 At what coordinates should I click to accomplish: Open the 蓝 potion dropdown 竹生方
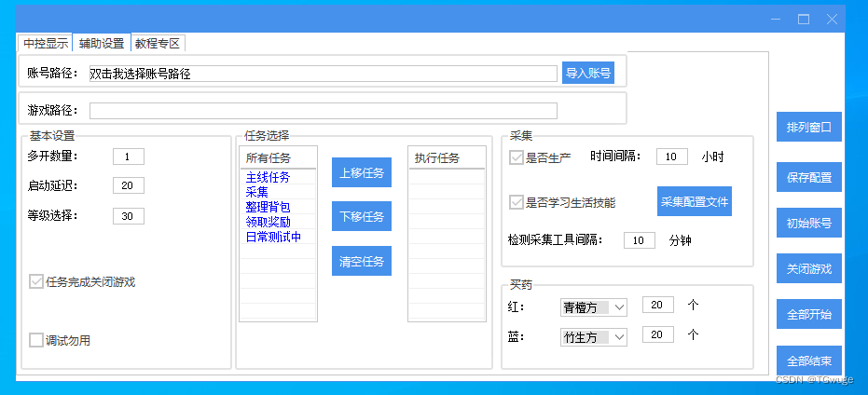click(x=593, y=337)
